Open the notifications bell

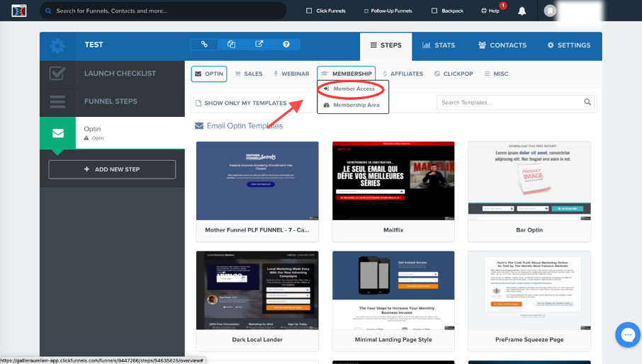pyautogui.click(x=522, y=11)
